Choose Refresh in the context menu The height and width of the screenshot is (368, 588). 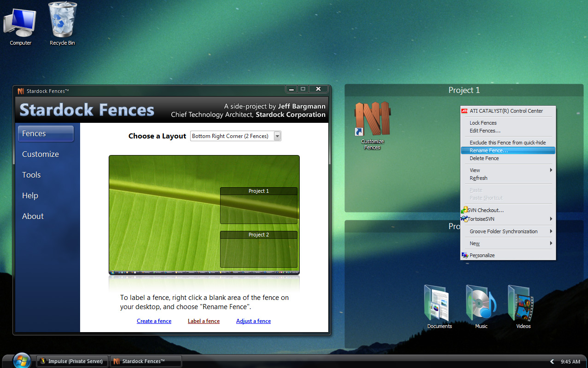click(x=508, y=178)
